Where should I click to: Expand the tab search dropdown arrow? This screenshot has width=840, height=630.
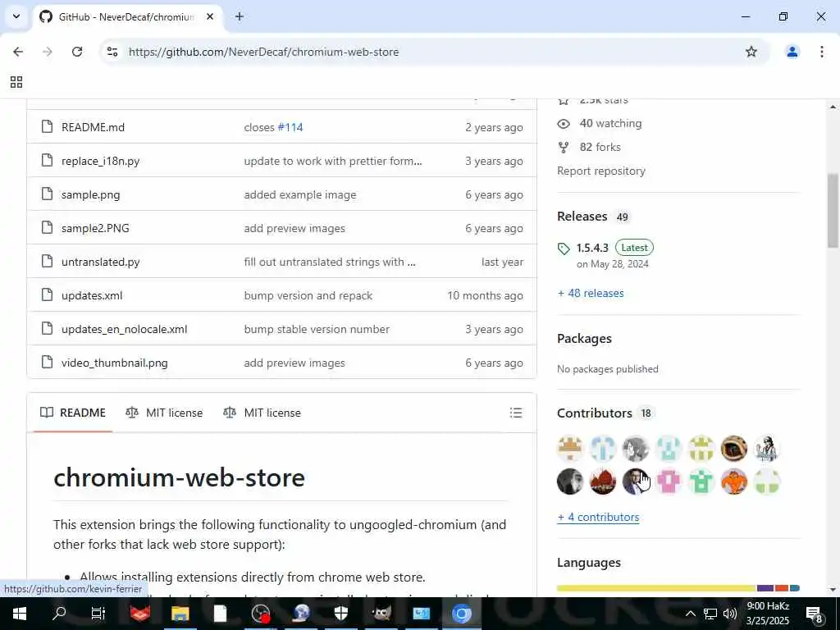16,16
